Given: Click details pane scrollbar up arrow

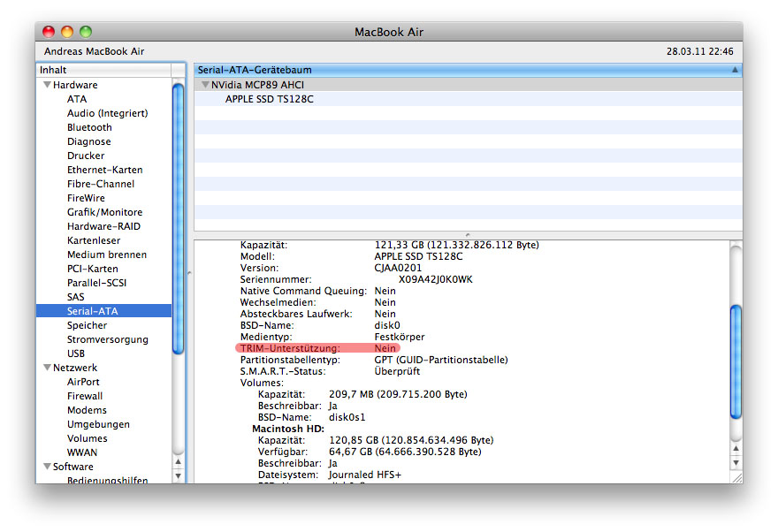Looking at the screenshot, I should click(x=736, y=448).
